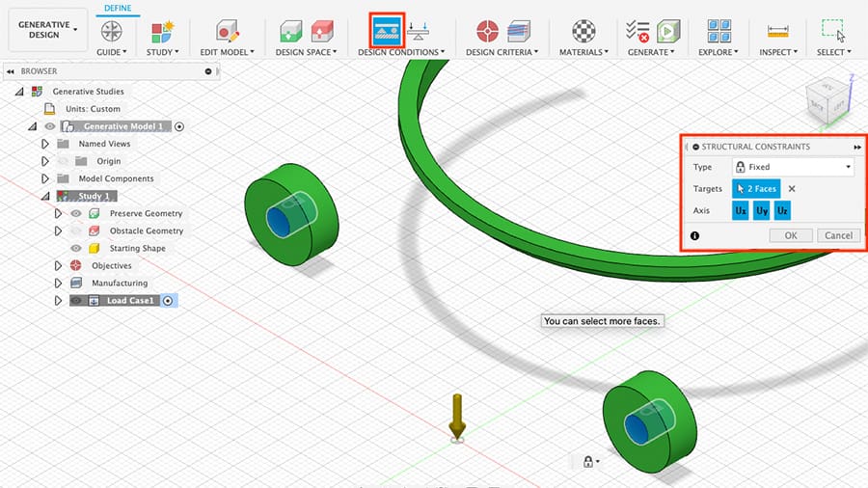Open the DESIGN CRITERIA menu
The width and height of the screenshot is (868, 488).
point(502,52)
